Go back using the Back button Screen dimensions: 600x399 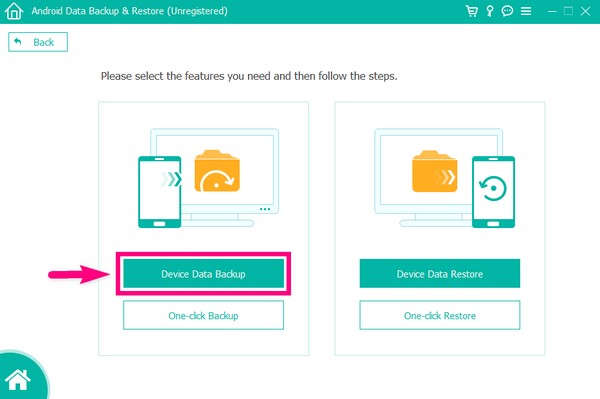pyautogui.click(x=38, y=42)
